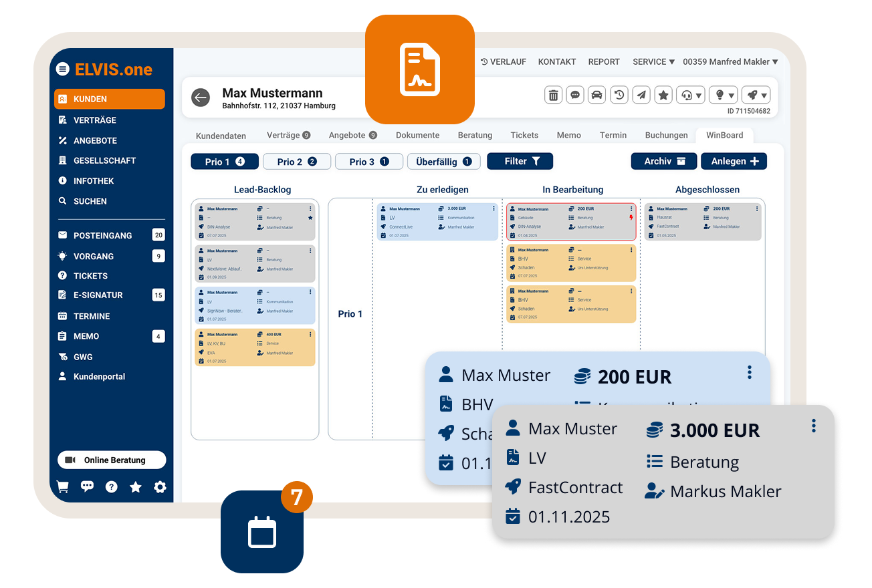
Task: Click the paper plane send icon
Action: (641, 95)
